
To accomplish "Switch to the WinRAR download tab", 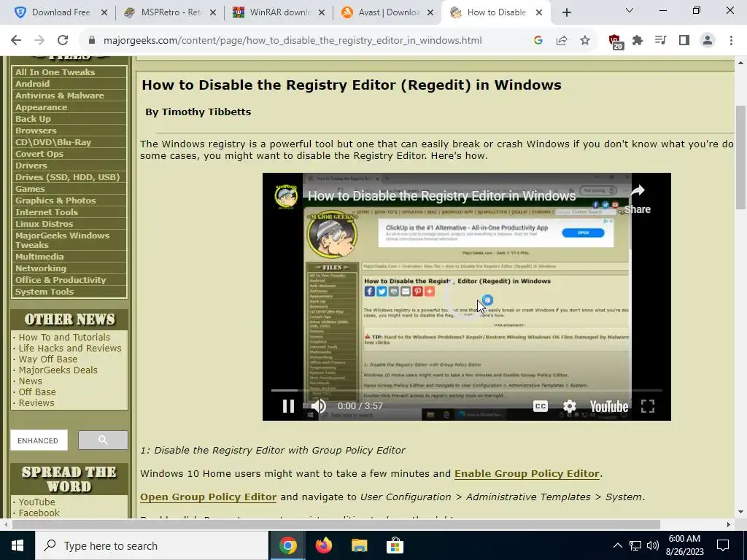I will (x=279, y=13).
